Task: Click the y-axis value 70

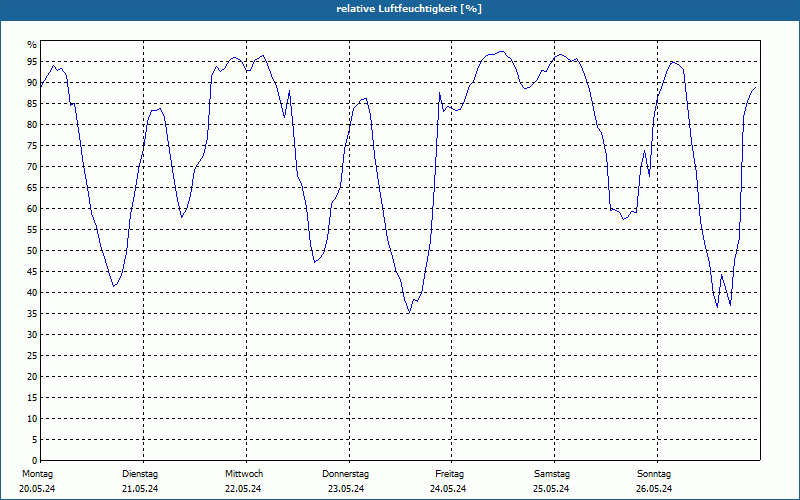Action: [x=32, y=167]
